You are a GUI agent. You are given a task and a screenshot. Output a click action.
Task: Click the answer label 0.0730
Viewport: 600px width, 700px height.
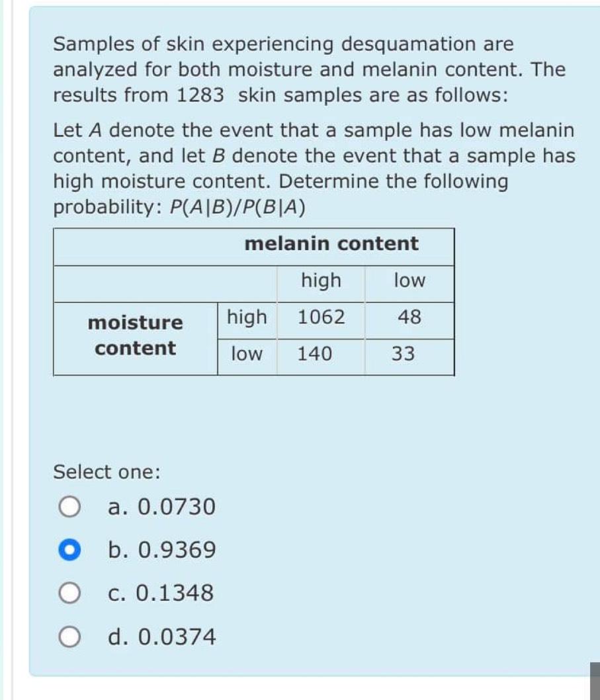point(161,507)
